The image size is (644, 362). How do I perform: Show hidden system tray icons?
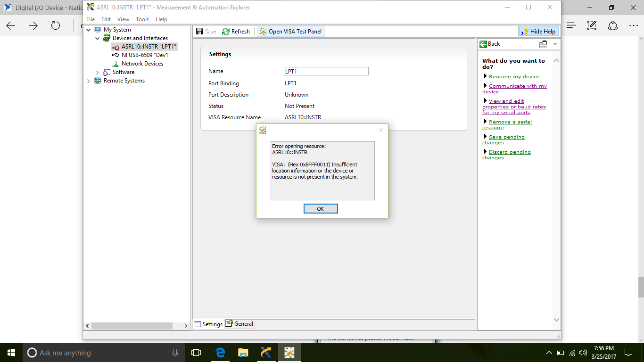click(549, 353)
